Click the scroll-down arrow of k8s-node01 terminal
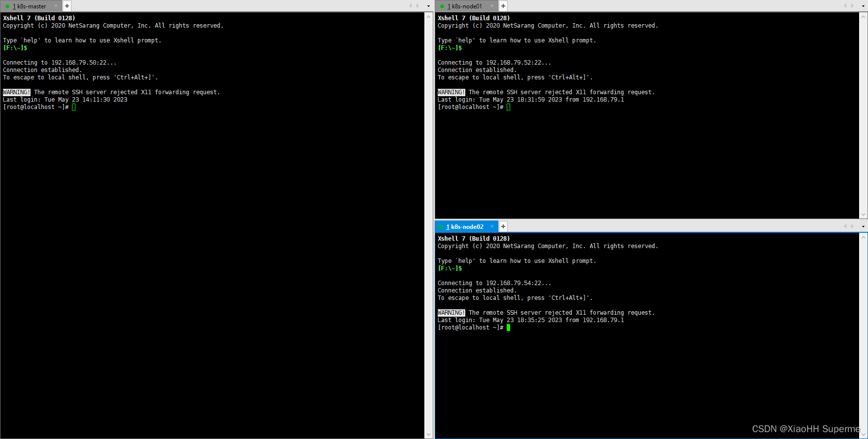The image size is (868, 439). (863, 215)
